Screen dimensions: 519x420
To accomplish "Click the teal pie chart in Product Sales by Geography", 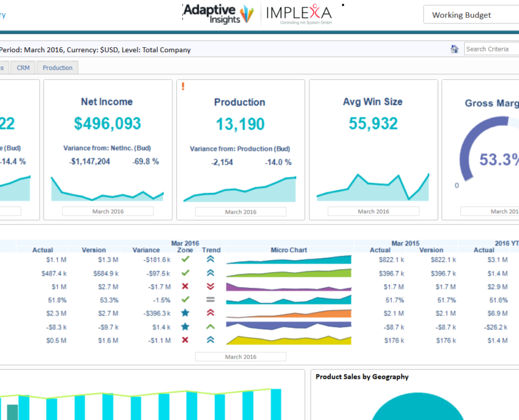I will 418,407.
